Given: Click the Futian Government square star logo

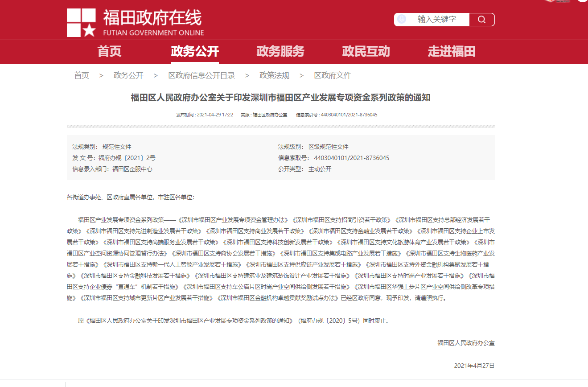Looking at the screenshot, I should [81, 23].
